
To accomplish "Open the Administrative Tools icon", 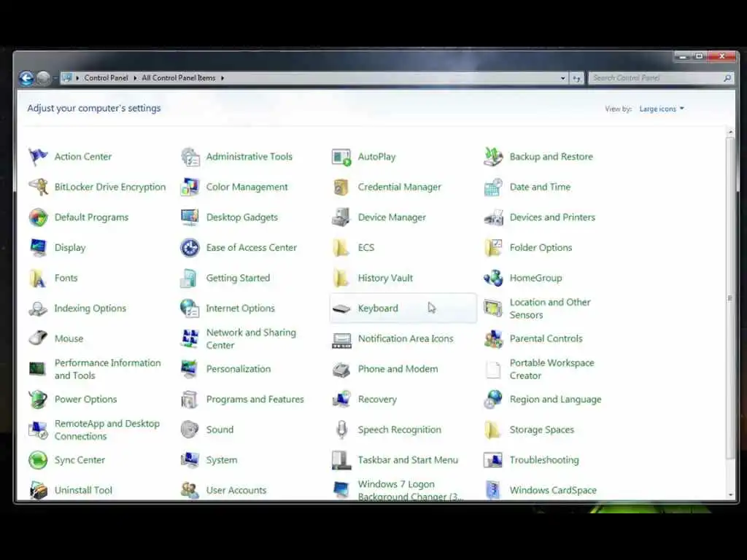I will [190, 157].
